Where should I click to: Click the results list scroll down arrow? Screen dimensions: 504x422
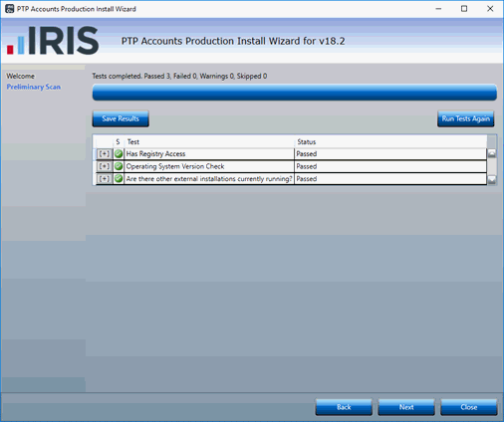point(492,180)
